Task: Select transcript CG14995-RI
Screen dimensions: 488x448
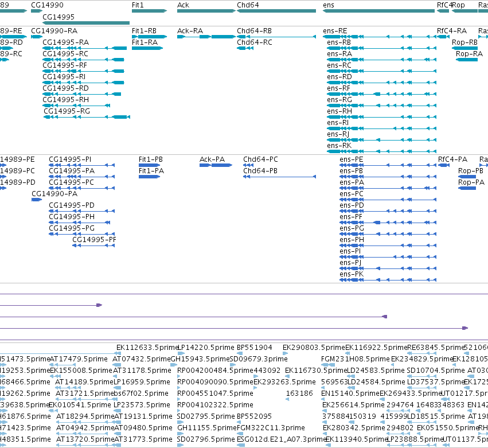Action: tap(64, 77)
